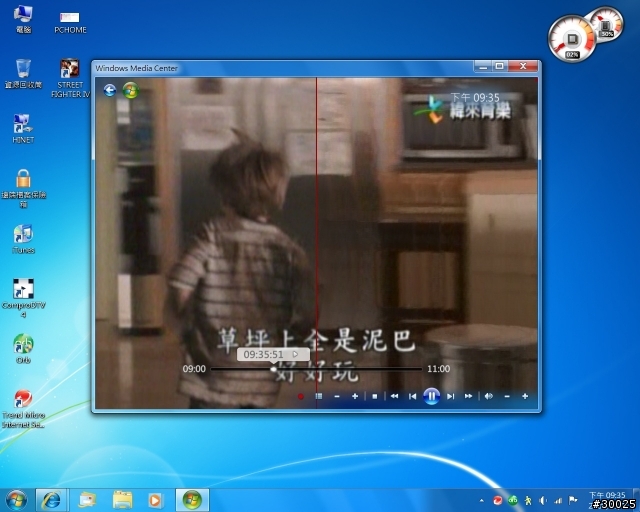640x512 pixels.
Task: Show hidden tray icons arrow
Action: [x=482, y=500]
